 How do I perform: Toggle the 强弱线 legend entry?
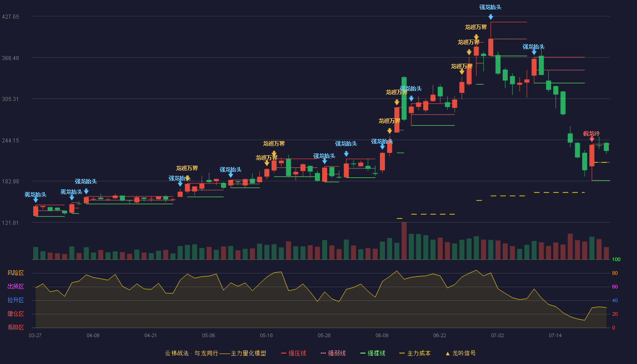coord(333,353)
